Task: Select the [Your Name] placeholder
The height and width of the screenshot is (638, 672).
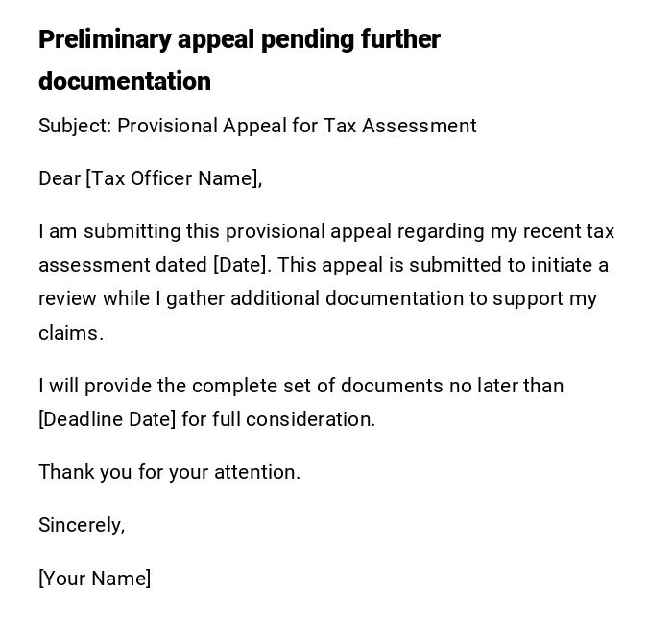Action: 95,579
